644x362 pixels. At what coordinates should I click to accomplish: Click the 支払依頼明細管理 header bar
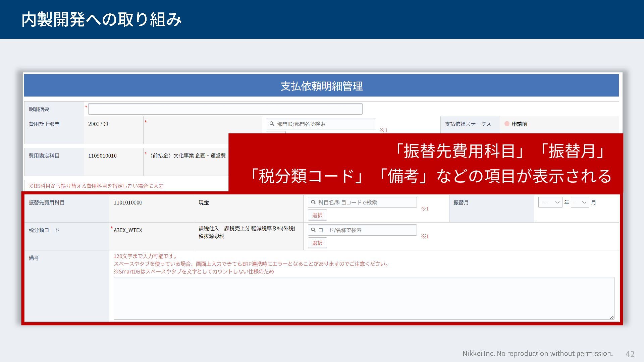point(321,86)
